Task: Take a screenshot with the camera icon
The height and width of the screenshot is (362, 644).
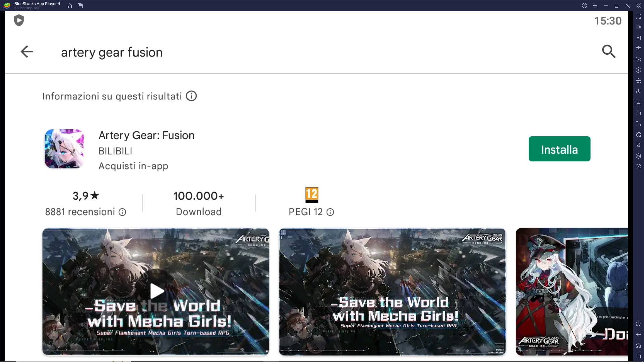Action: [x=638, y=102]
